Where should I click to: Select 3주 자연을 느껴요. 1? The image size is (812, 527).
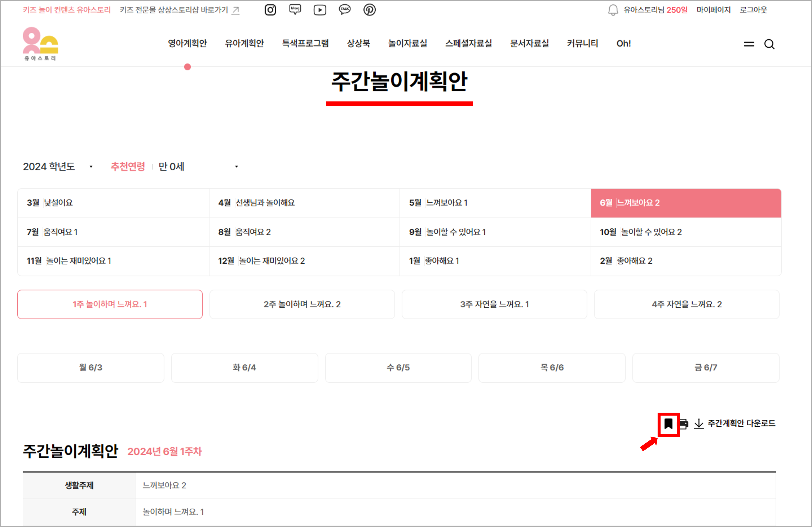[494, 304]
